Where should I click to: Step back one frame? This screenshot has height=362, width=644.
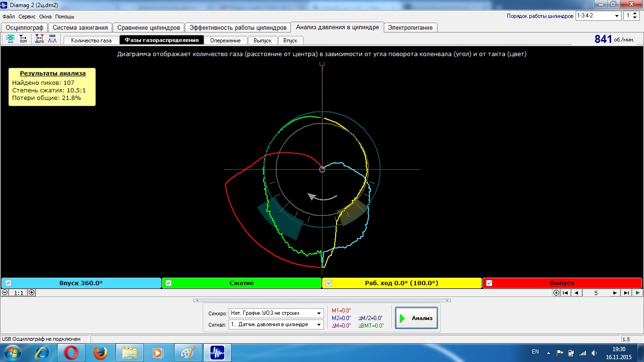click(576, 293)
